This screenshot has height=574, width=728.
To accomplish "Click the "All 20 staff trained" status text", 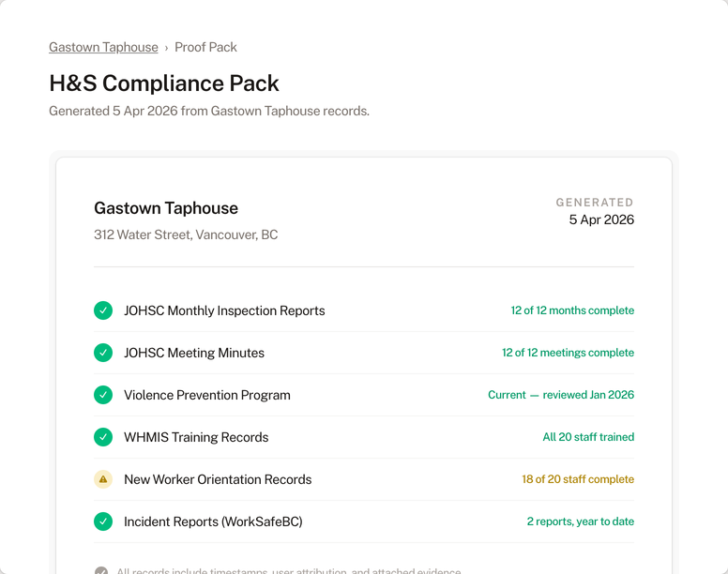I will (x=588, y=437).
